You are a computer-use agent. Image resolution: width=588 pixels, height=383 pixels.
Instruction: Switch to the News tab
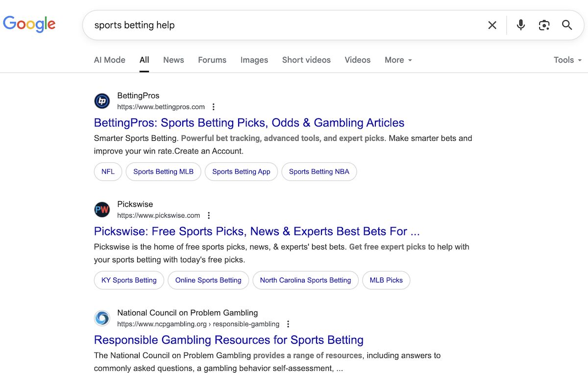173,60
